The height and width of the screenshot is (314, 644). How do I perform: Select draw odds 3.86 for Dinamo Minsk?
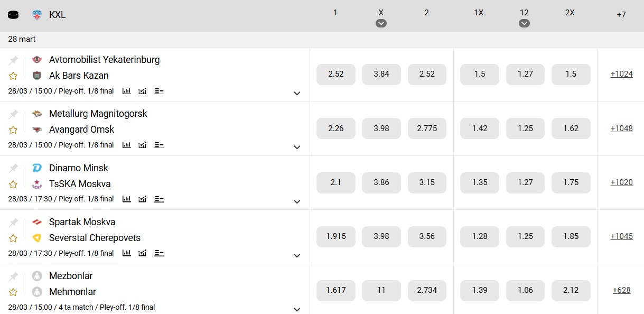(x=381, y=182)
